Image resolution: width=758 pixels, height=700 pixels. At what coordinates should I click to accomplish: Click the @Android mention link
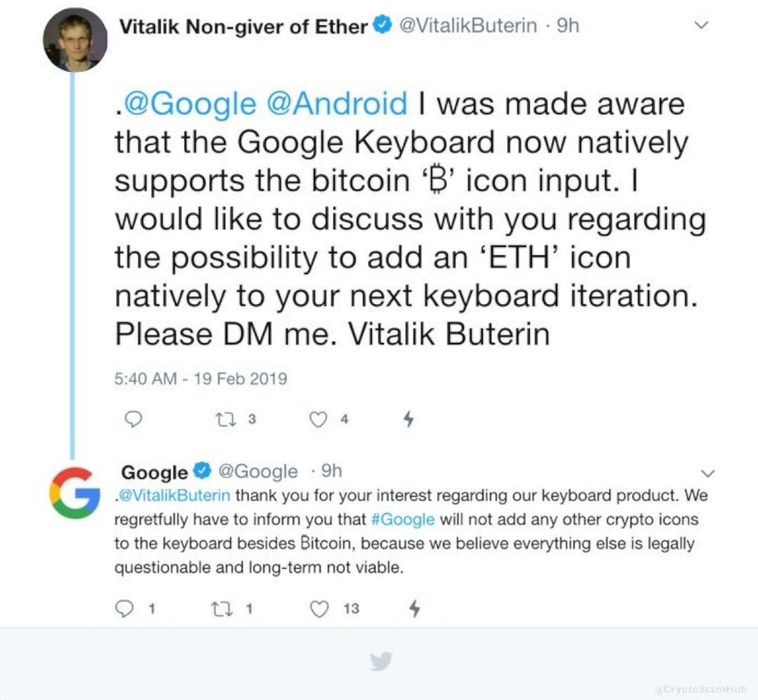(337, 104)
